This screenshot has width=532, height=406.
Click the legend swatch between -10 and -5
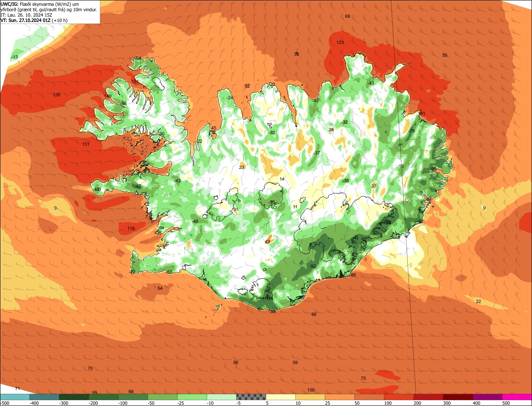click(x=222, y=397)
